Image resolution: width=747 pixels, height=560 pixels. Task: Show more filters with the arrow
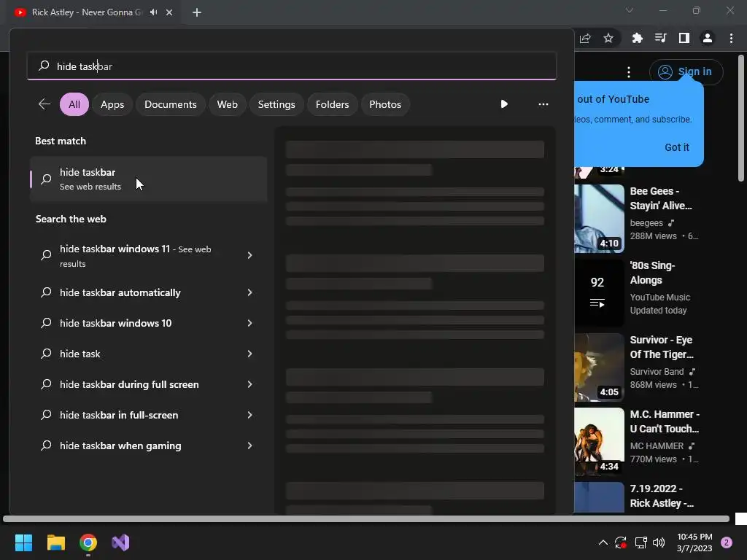504,104
